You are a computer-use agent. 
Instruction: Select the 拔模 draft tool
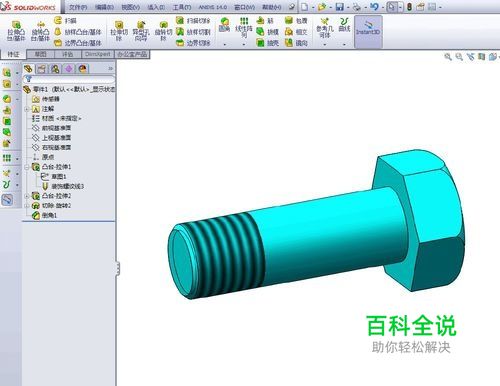[x=267, y=32]
